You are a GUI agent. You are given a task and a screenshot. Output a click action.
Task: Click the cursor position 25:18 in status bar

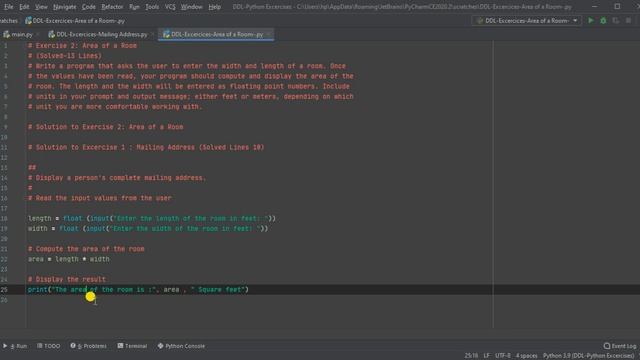click(x=471, y=356)
